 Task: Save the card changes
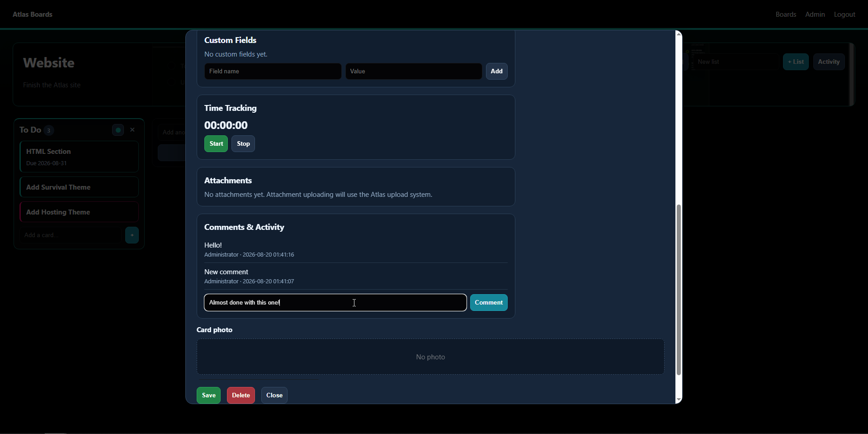(x=208, y=395)
